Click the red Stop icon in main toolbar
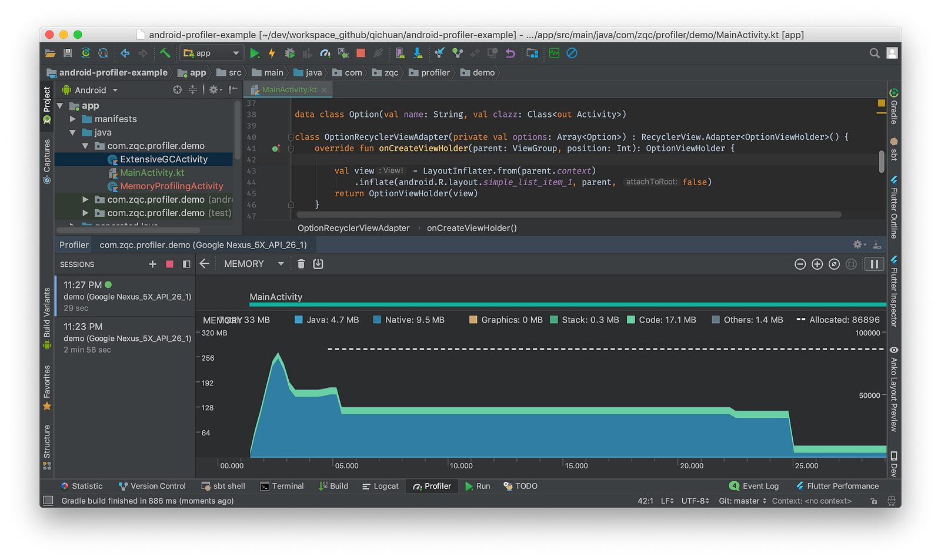 point(361,53)
